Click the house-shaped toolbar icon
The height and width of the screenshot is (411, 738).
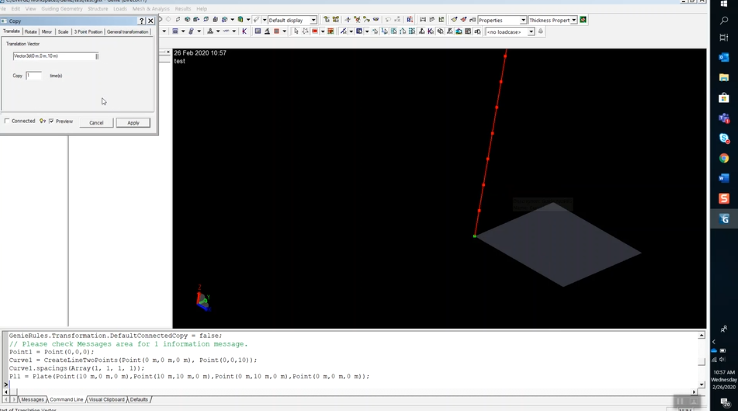pyautogui.click(x=458, y=32)
